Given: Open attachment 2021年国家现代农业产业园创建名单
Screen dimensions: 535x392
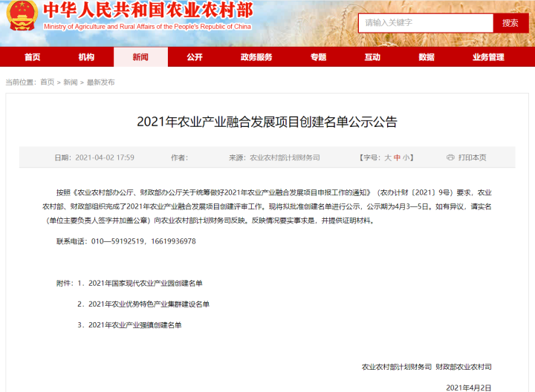Looking at the screenshot, I should point(146,284).
